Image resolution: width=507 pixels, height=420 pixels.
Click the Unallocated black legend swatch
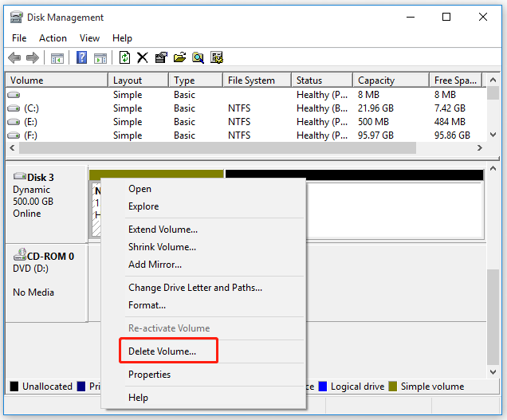pos(14,387)
